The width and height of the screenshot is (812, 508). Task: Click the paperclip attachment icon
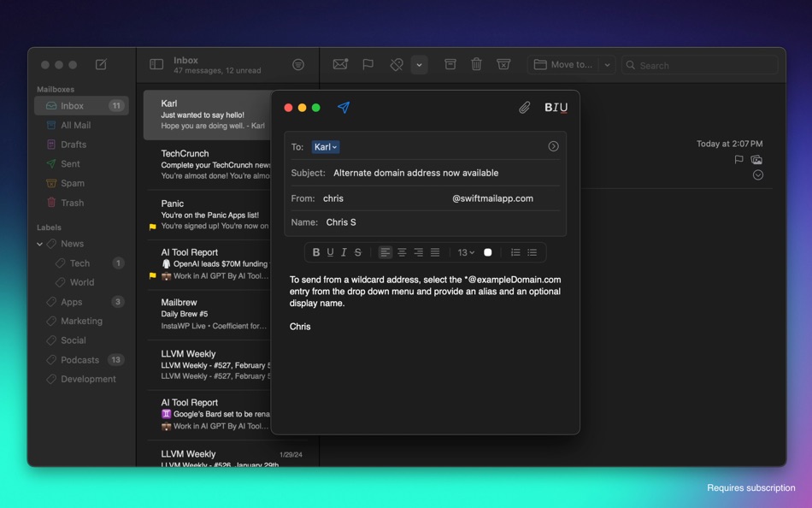524,108
